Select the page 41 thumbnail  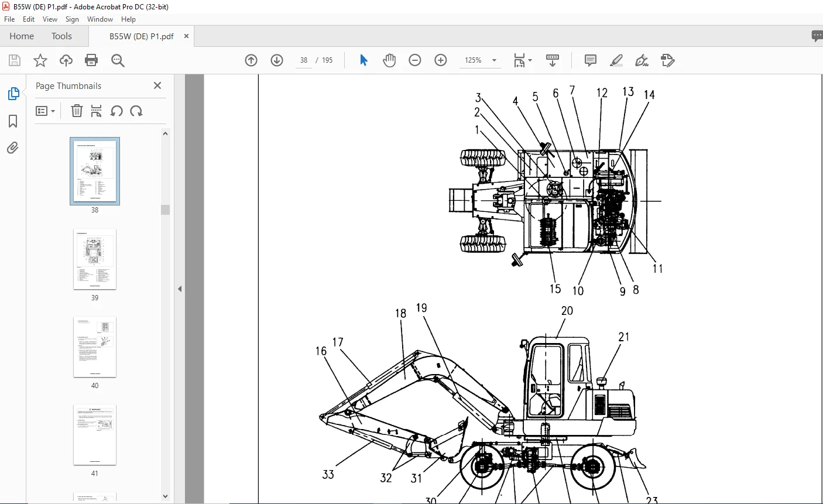pyautogui.click(x=95, y=434)
